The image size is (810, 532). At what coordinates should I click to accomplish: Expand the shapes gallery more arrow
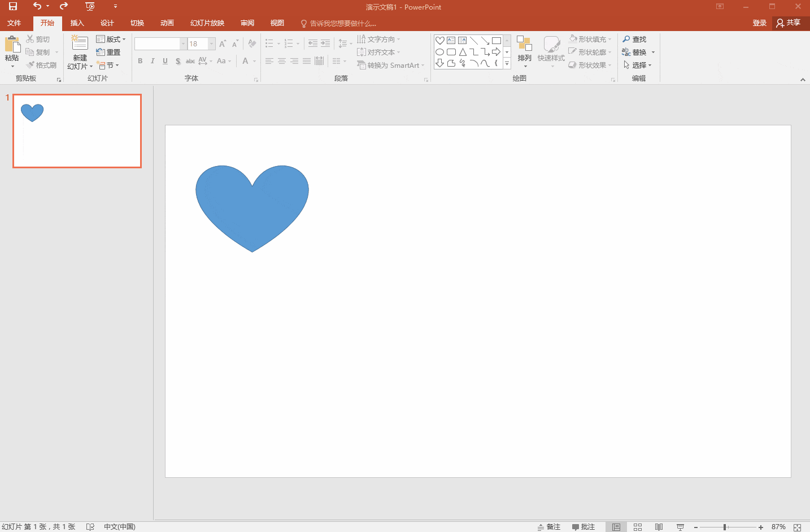[507, 63]
